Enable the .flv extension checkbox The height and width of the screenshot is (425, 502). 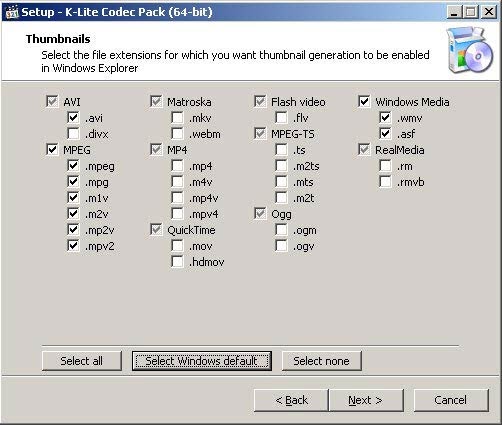pos(281,117)
